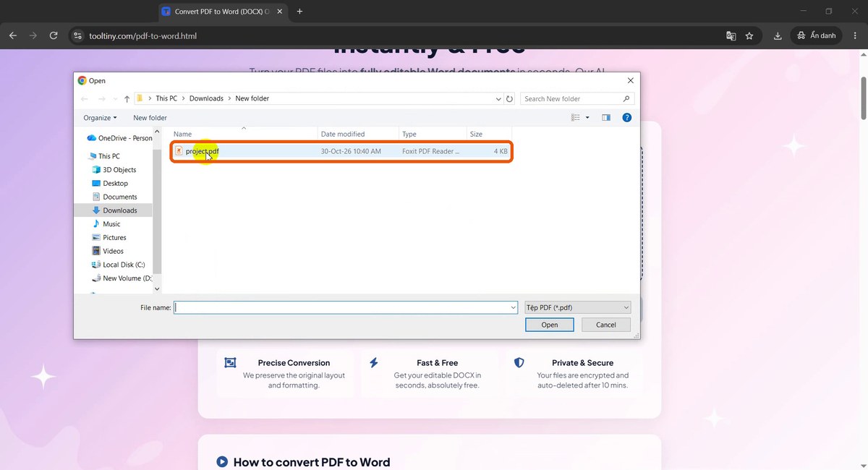Click This PC in address breadcrumb
Image resolution: width=868 pixels, height=470 pixels.
pos(166,98)
